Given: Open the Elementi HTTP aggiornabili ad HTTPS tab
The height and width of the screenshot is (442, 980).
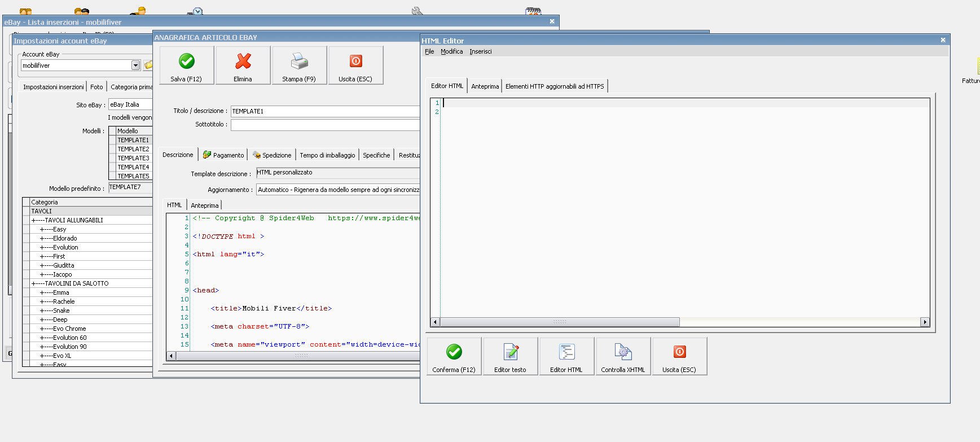Looking at the screenshot, I should 555,86.
